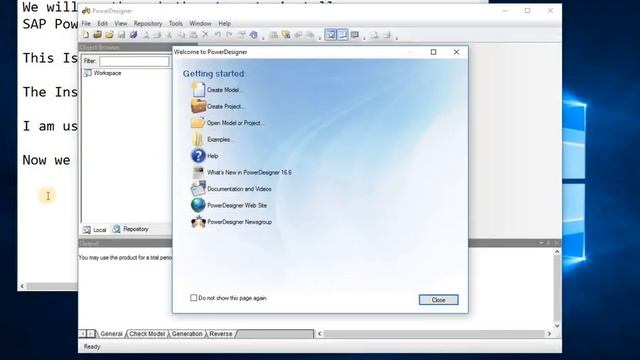Click the Output horizontal scrollbar right arrow

[549, 334]
